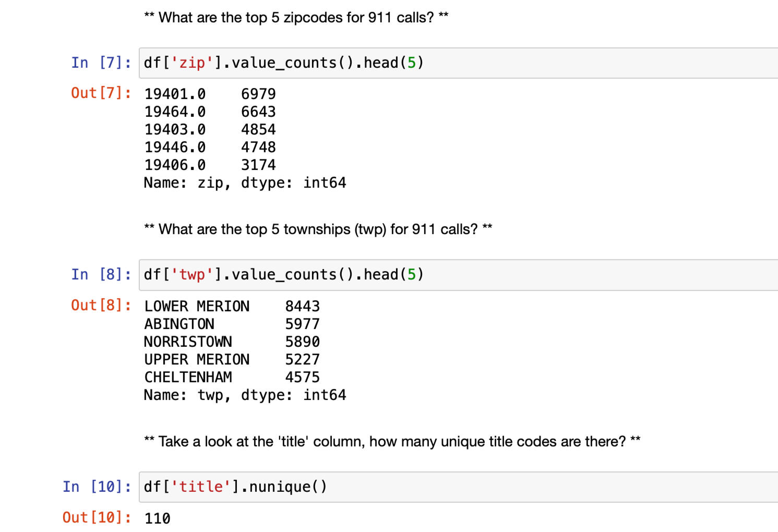Select the In [10] cell prompt
This screenshot has height=532, width=778.
(x=97, y=487)
